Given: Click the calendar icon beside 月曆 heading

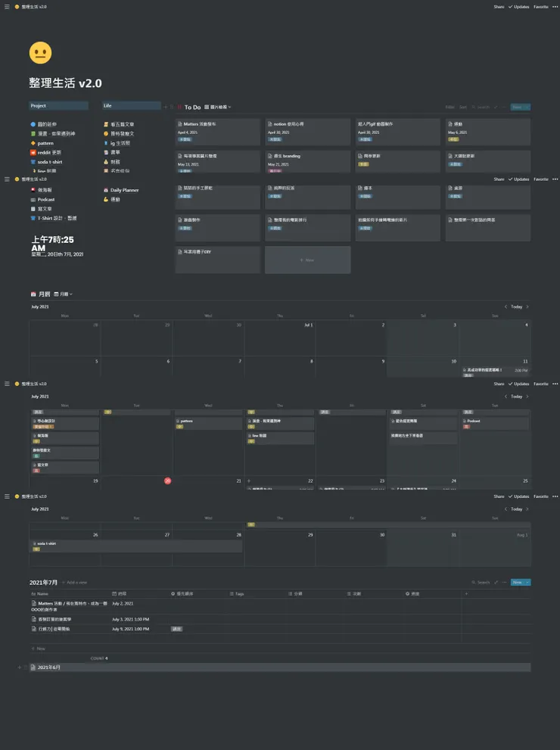Looking at the screenshot, I should (33, 294).
